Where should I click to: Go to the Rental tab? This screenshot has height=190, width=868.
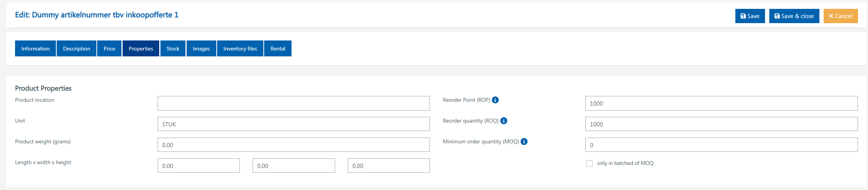278,49
